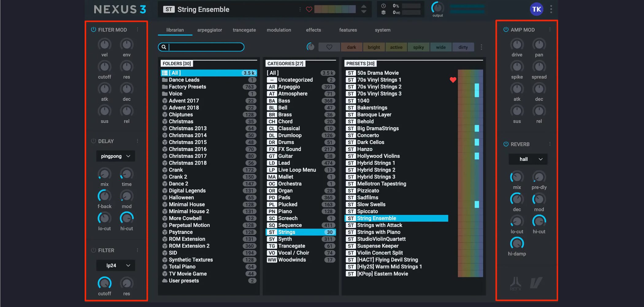Click the ReFX logo icon
The width and height of the screenshot is (644, 307).
516,283
